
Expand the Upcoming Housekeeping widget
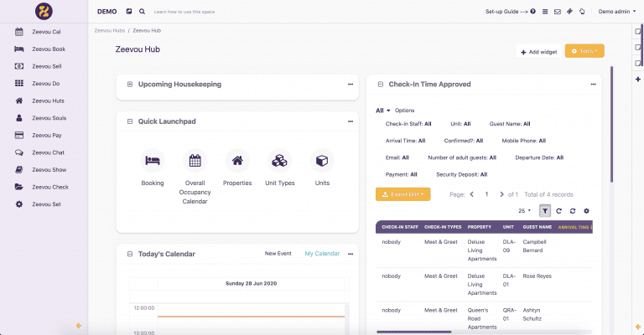point(130,84)
